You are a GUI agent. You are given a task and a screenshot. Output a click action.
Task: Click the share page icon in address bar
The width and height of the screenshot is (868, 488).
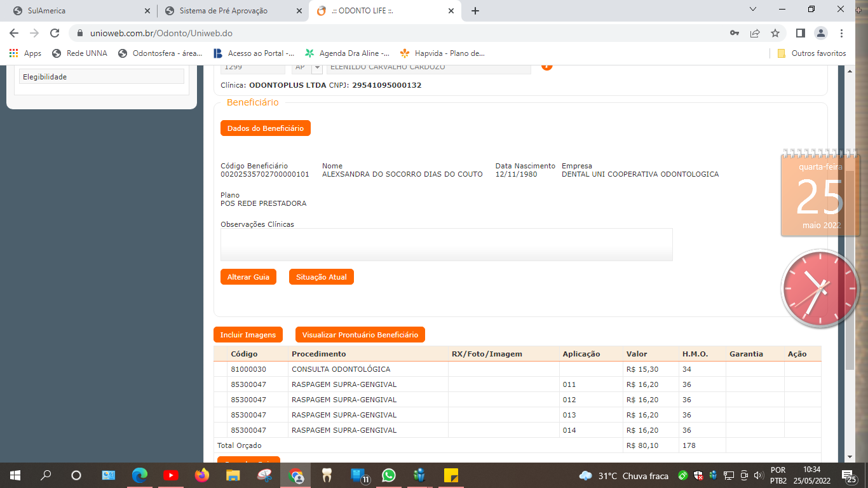point(755,33)
